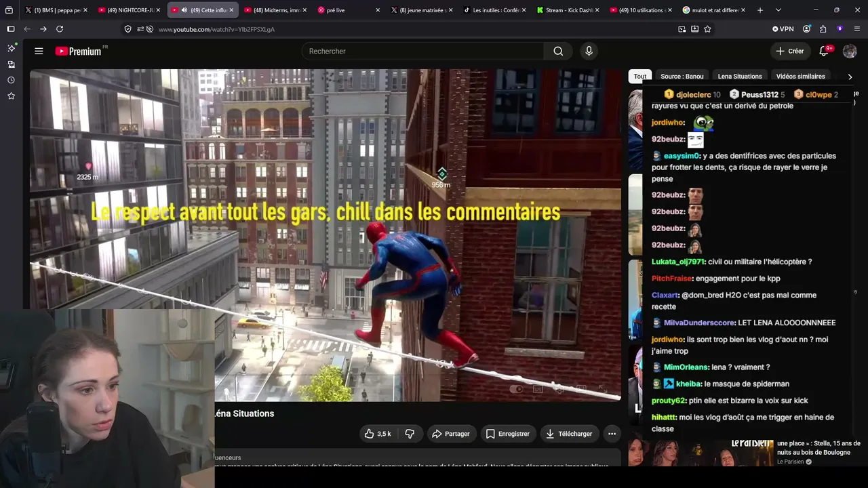Open the Créer menu

click(790, 51)
